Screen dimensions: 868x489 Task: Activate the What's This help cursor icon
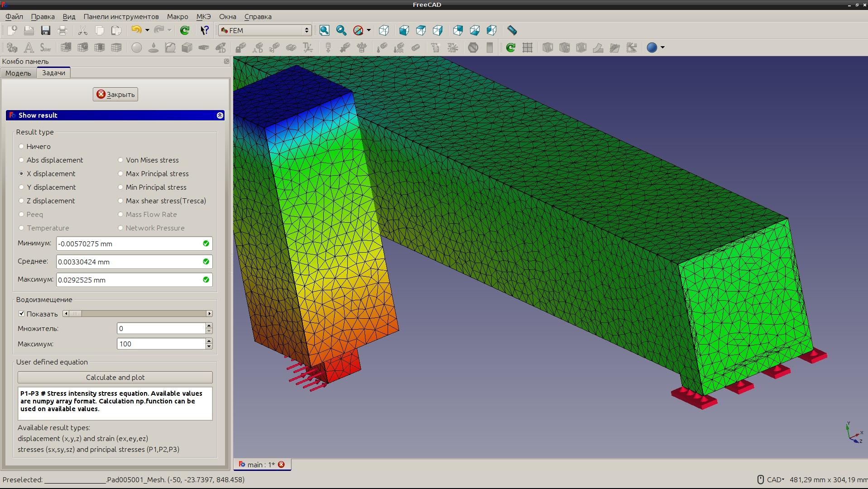coord(205,30)
